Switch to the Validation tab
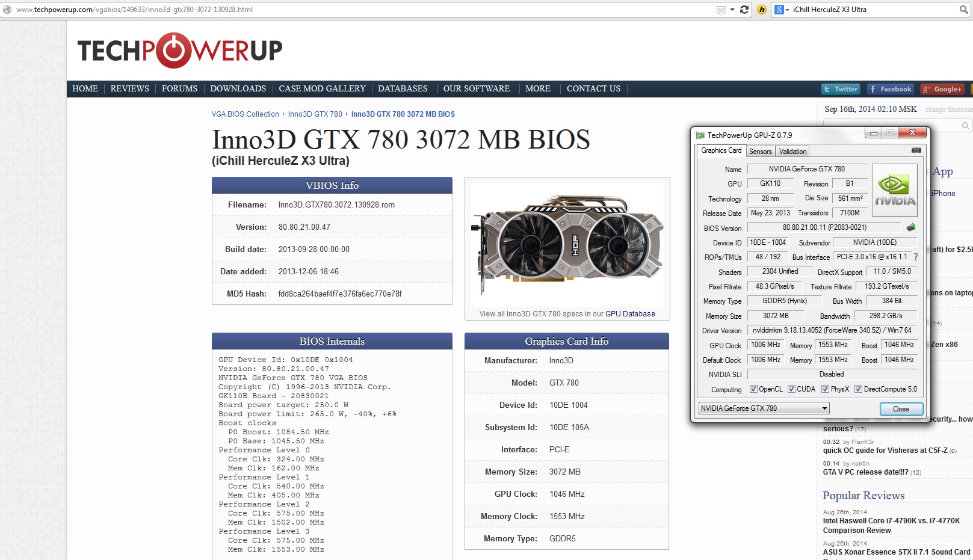The width and height of the screenshot is (973, 560). (x=792, y=152)
